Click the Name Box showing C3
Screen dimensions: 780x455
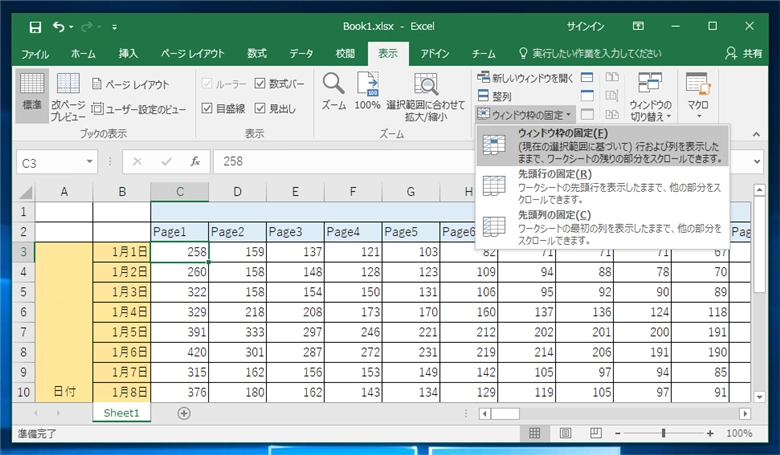pyautogui.click(x=50, y=163)
